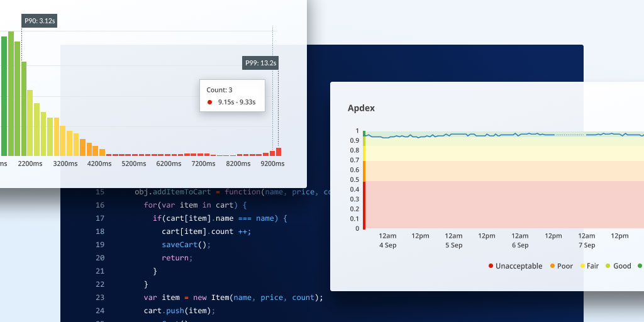Image resolution: width=644 pixels, height=322 pixels.
Task: Click the 8200ms axis label
Action: point(238,164)
